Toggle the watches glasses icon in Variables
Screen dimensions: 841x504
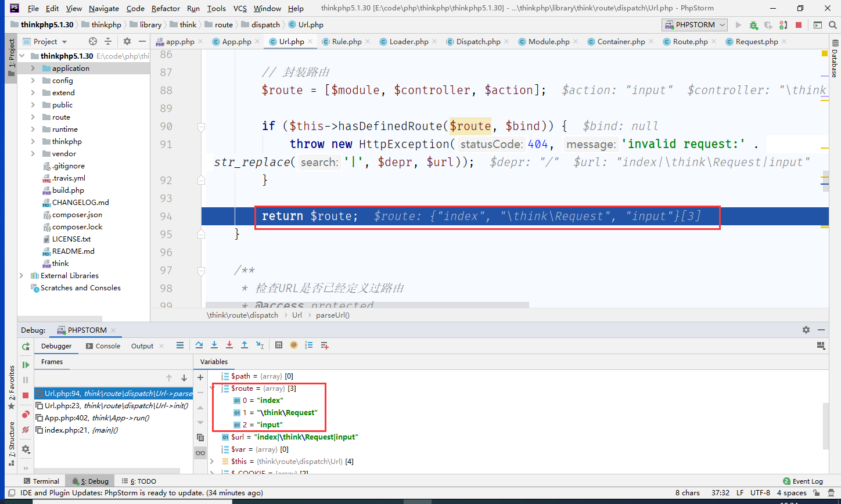coord(200,453)
